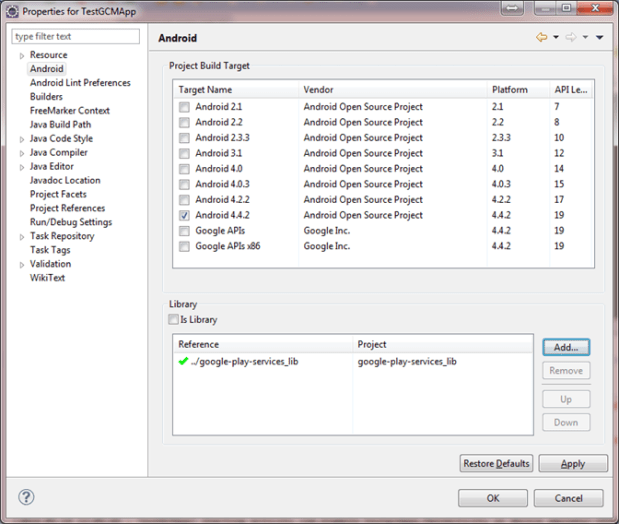The height and width of the screenshot is (524, 619).
Task: Click the forward navigation arrow icon
Action: (x=571, y=38)
